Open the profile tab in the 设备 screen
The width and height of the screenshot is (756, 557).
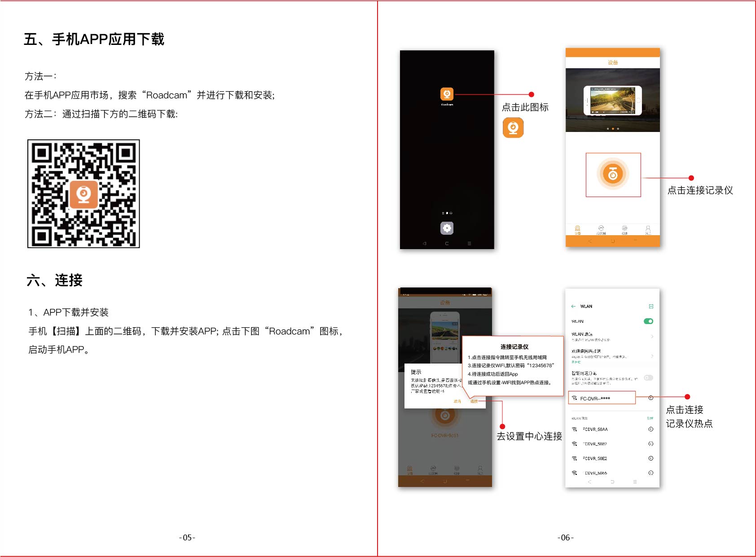[648, 230]
